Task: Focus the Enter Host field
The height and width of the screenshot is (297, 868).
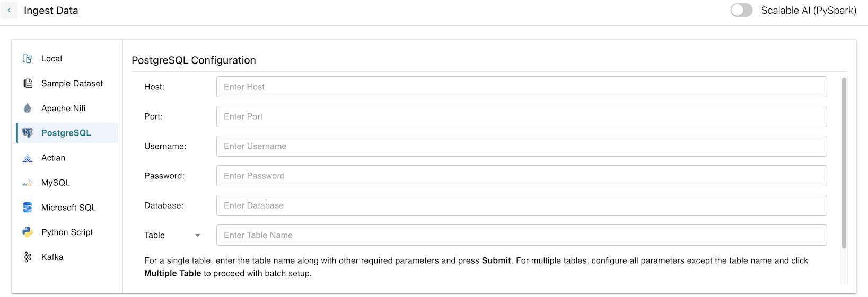Action: 521,87
